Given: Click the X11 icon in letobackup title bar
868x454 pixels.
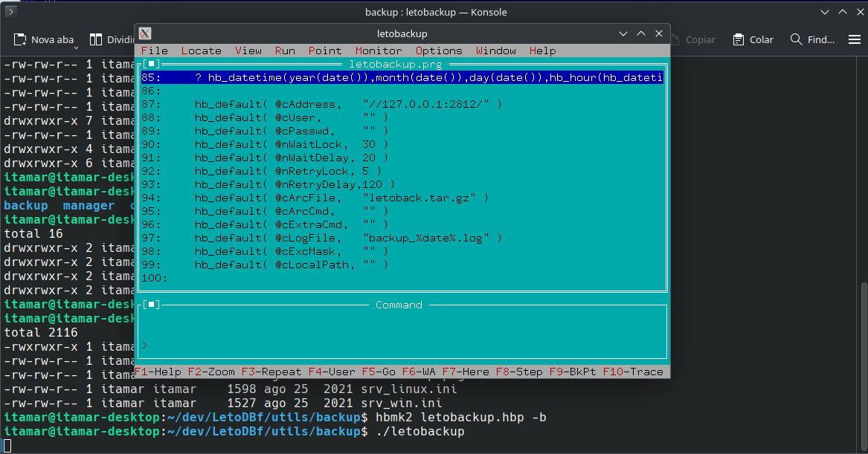Looking at the screenshot, I should pyautogui.click(x=145, y=33).
